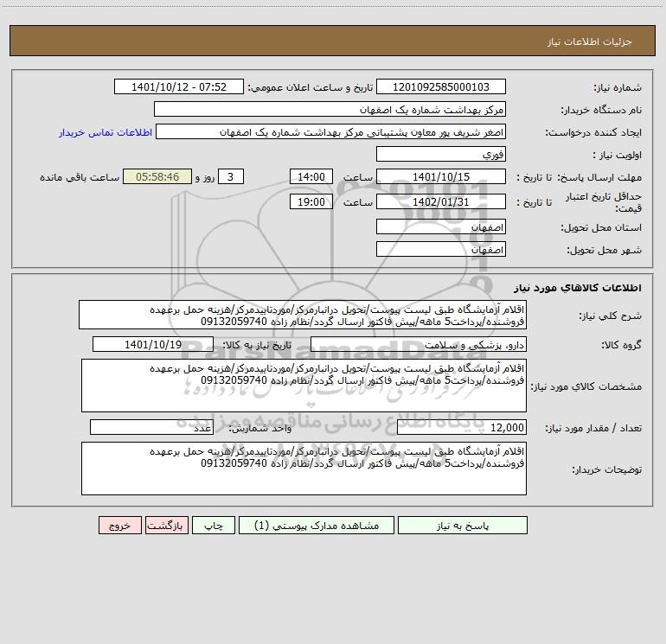Image resolution: width=666 pixels, height=644 pixels.
Task: Click the شماره نیاز label
Action: click(618, 87)
